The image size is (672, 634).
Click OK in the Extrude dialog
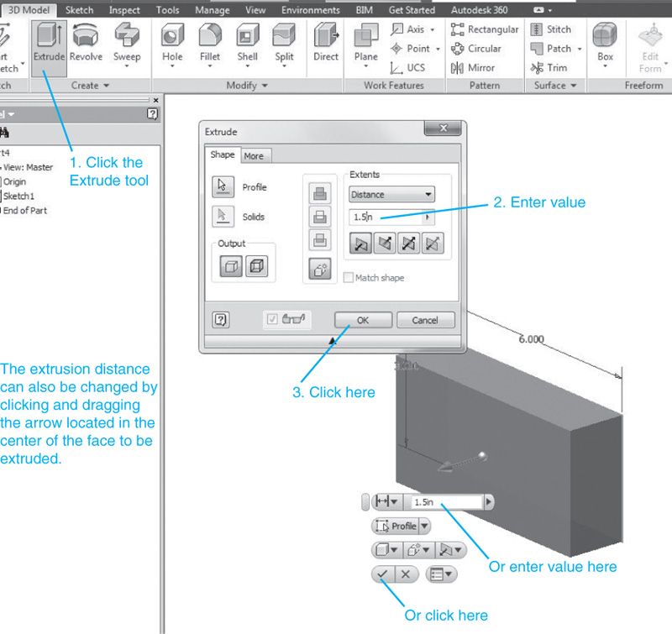(363, 320)
